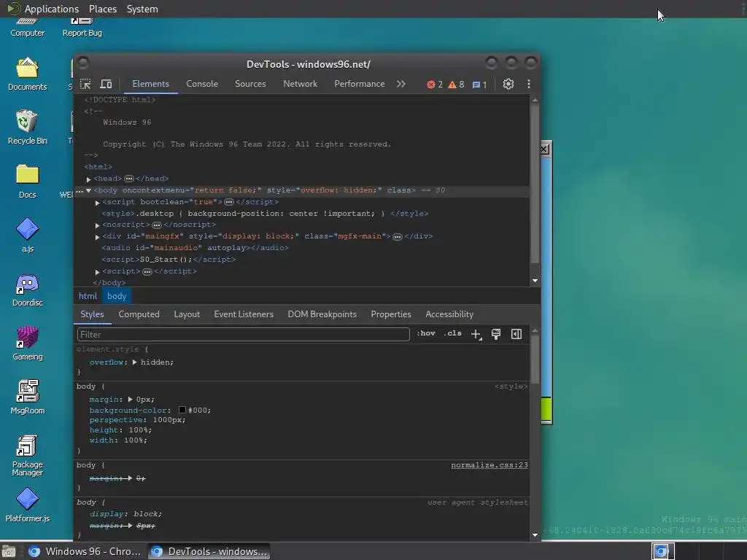Expand the collapsed div maingfx ellipsis
Viewport: 747px width, 560px height.
pyautogui.click(x=398, y=237)
